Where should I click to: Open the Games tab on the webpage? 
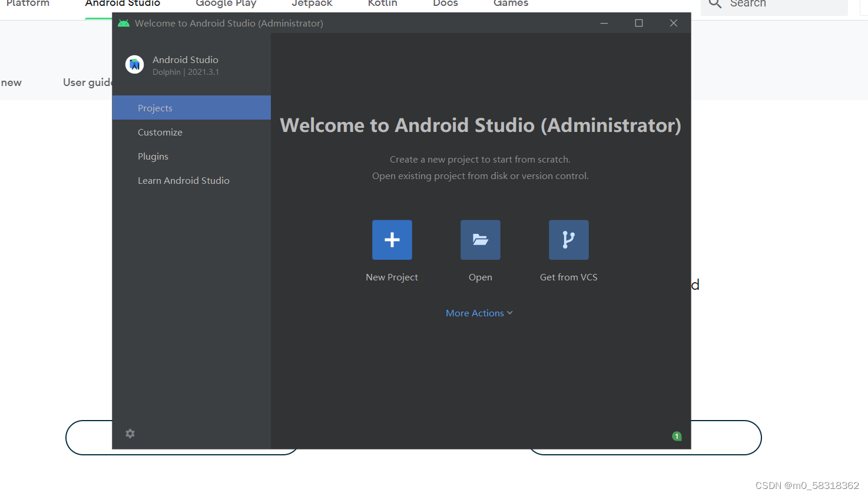(511, 4)
